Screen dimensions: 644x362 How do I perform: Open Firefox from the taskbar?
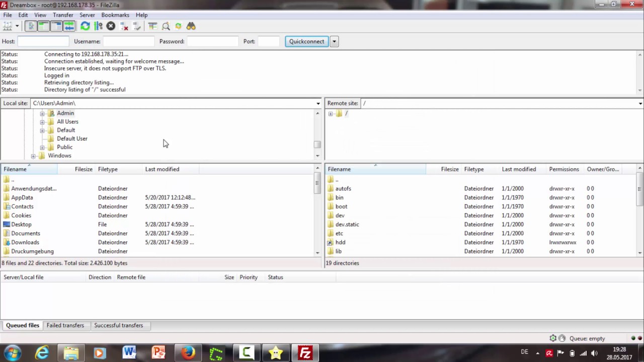coord(188,353)
